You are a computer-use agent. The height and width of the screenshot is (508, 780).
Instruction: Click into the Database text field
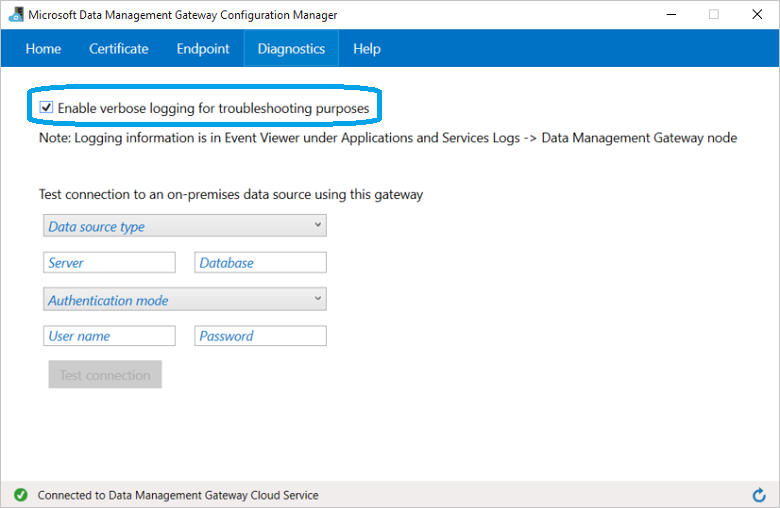[x=260, y=263]
